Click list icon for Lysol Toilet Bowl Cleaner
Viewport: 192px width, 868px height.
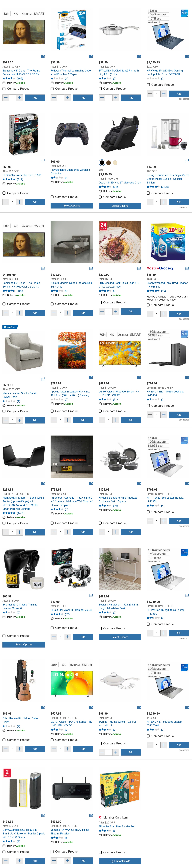click(x=187, y=269)
